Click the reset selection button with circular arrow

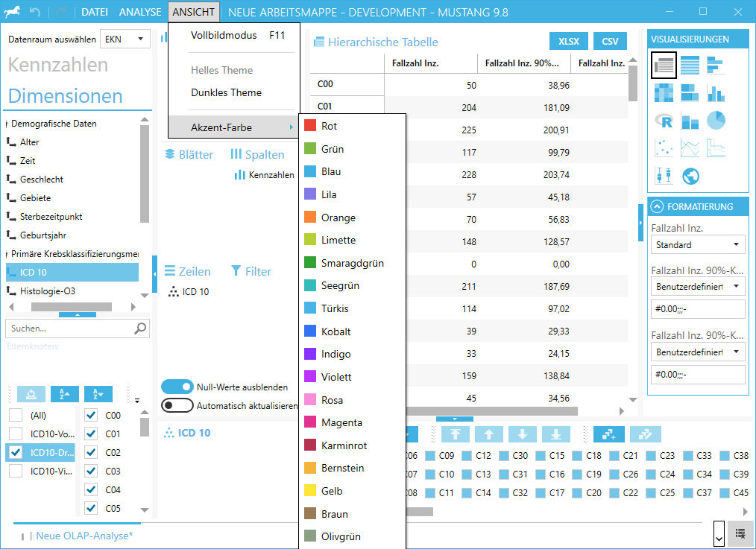coord(31,394)
